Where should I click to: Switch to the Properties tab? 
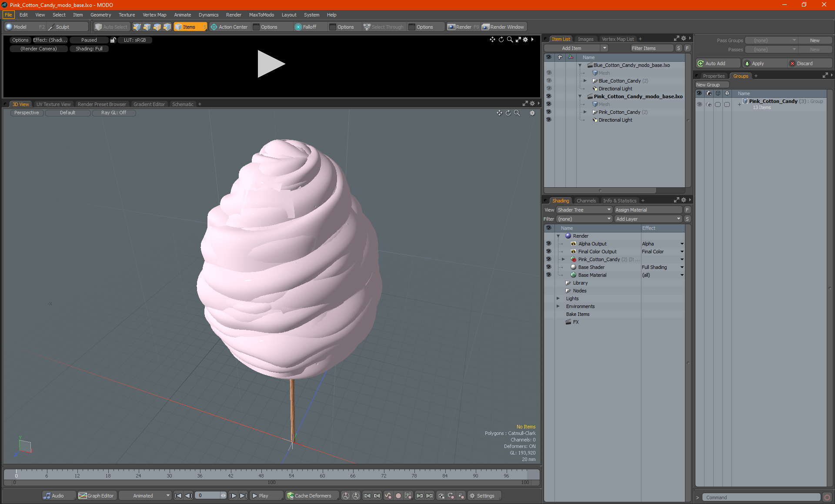(714, 76)
